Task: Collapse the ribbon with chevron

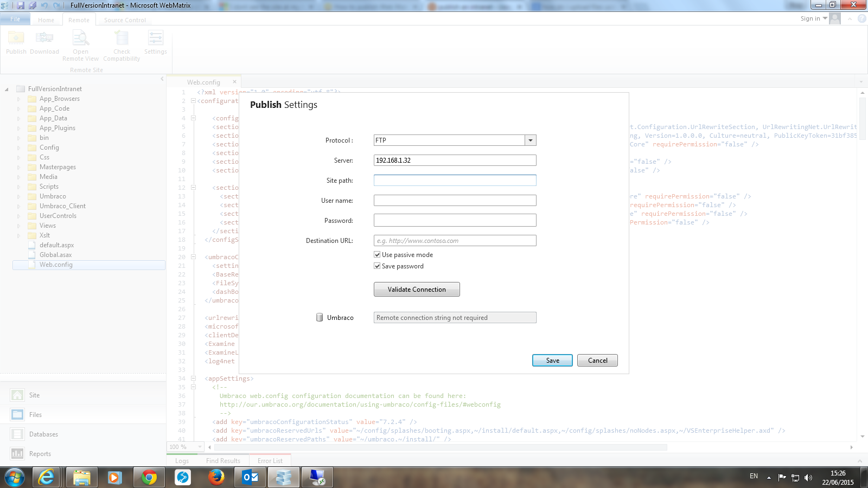Action: point(850,18)
